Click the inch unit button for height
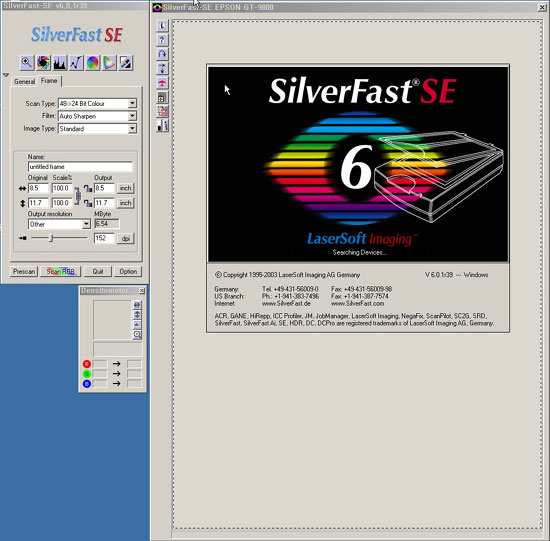Viewport: 550px width, 541px height. pyautogui.click(x=126, y=203)
